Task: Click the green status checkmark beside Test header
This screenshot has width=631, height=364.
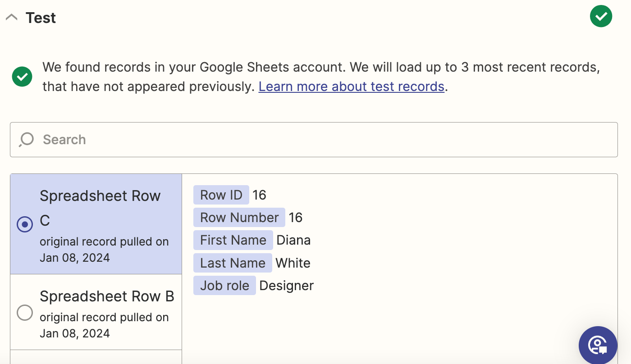Action: click(601, 17)
